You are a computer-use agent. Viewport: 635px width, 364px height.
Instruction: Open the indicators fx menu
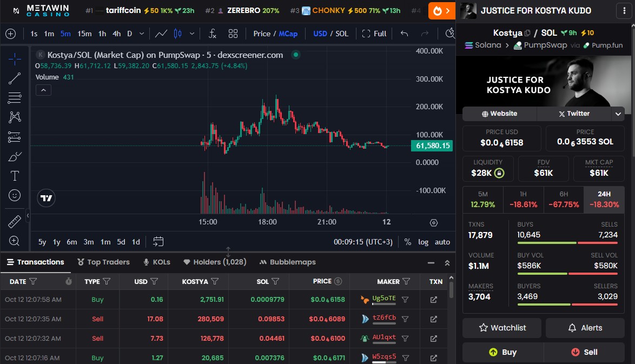pyautogui.click(x=213, y=34)
